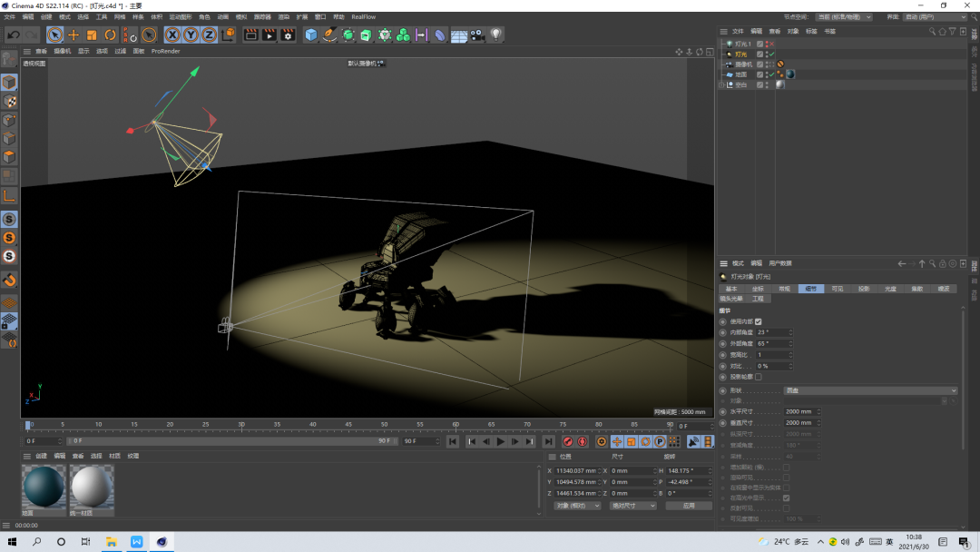Open Windows Start menu
This screenshot has width=980, height=552.
tap(12, 542)
